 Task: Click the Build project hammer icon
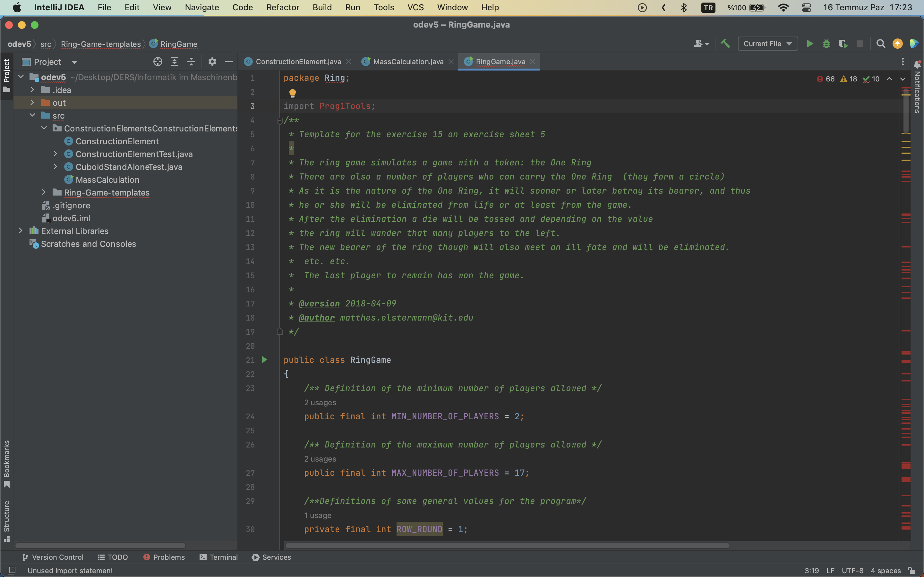click(x=725, y=44)
